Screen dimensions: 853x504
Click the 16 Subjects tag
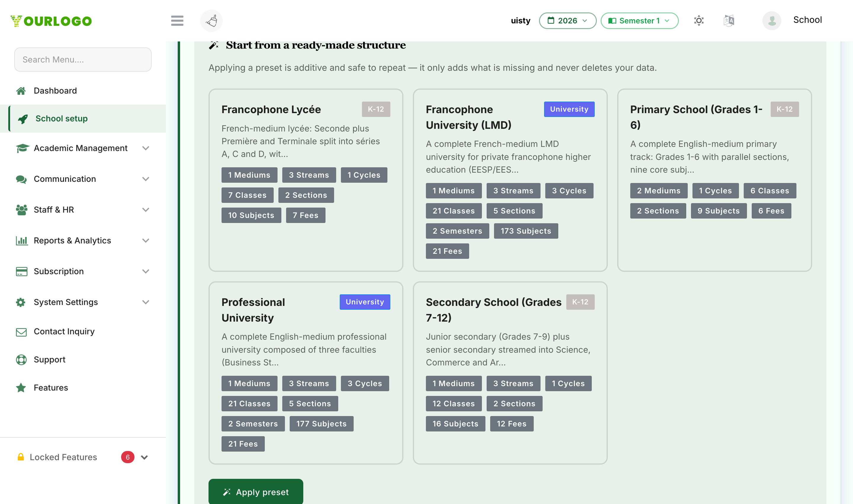coord(455,424)
